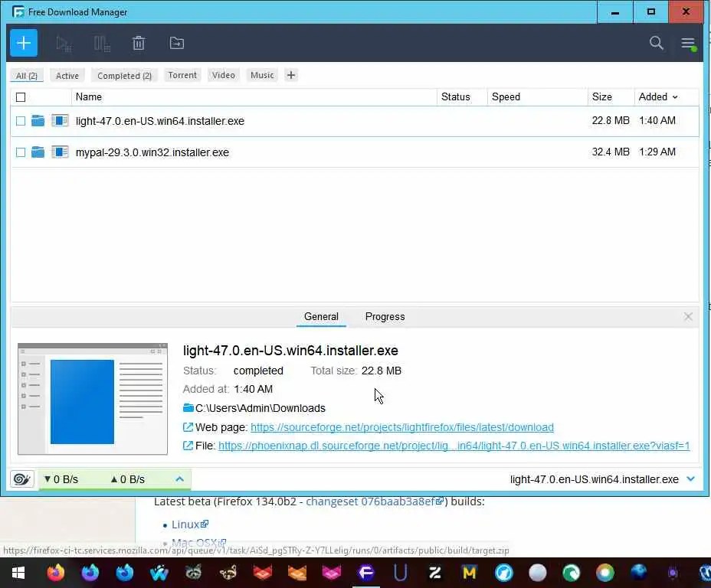Open Windows Start menu
The width and height of the screenshot is (711, 588).
point(18,573)
